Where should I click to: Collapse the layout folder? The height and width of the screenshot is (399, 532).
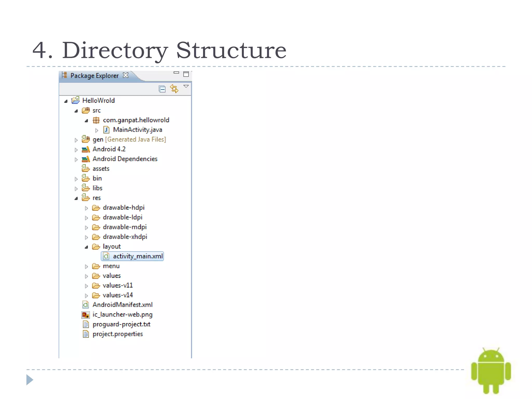tap(87, 247)
